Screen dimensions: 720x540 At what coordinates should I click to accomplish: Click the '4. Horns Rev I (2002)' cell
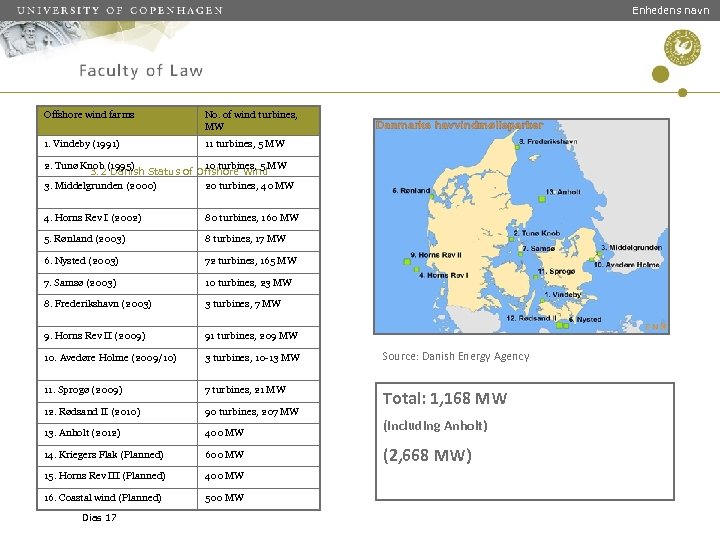pos(117,219)
